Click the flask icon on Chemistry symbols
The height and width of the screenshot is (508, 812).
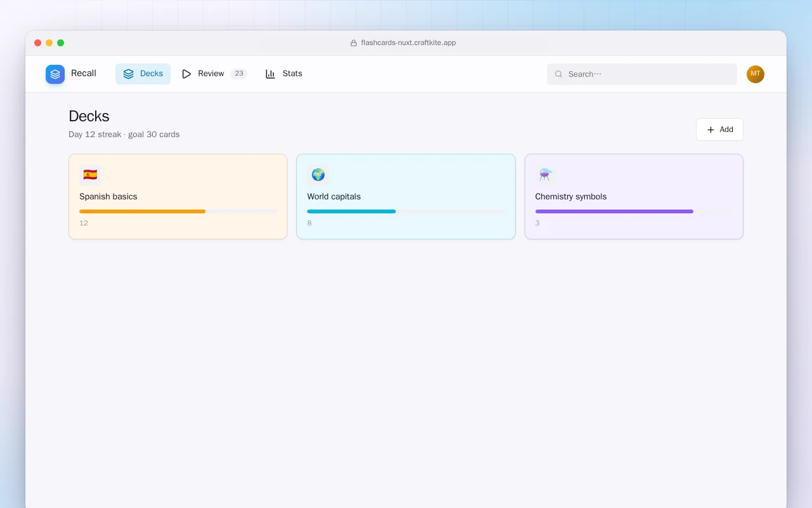tap(546, 175)
